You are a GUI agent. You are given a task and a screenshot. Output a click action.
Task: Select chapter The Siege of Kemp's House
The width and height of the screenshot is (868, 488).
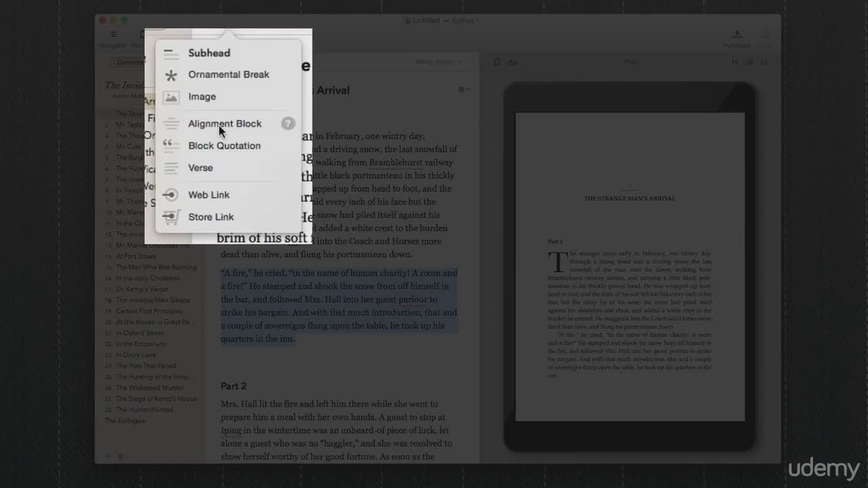156,399
